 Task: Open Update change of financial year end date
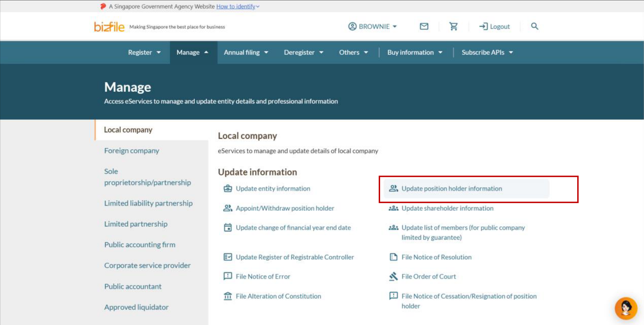click(x=293, y=227)
